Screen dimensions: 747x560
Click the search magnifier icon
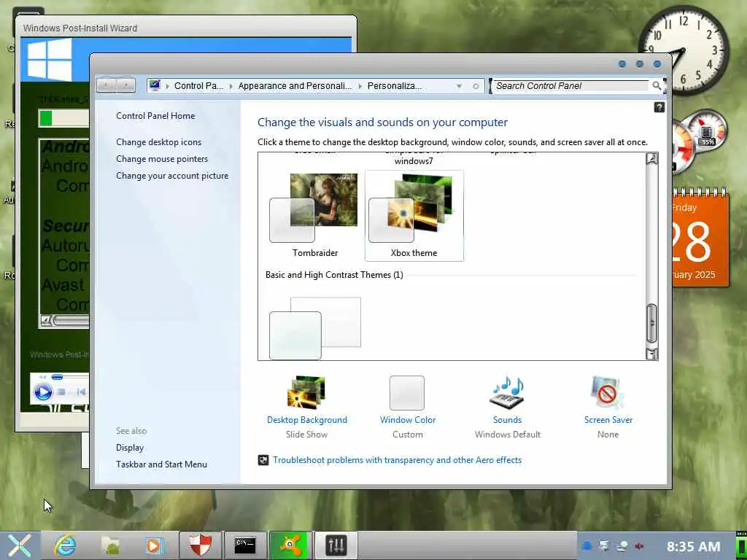[657, 86]
